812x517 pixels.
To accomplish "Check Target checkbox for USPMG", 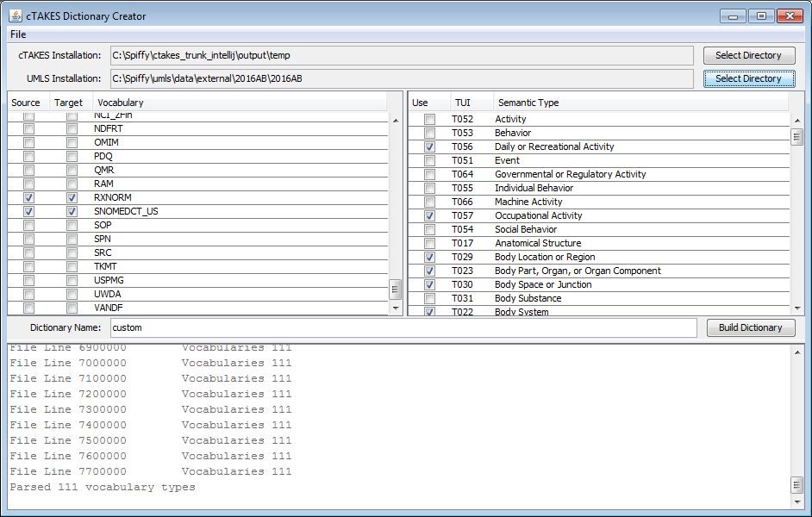I will click(x=72, y=281).
